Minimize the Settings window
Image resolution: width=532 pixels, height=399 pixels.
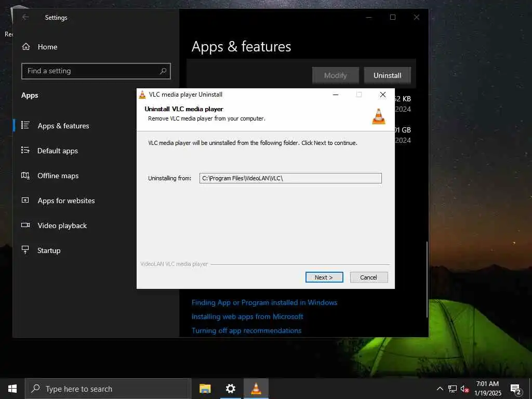pyautogui.click(x=369, y=17)
